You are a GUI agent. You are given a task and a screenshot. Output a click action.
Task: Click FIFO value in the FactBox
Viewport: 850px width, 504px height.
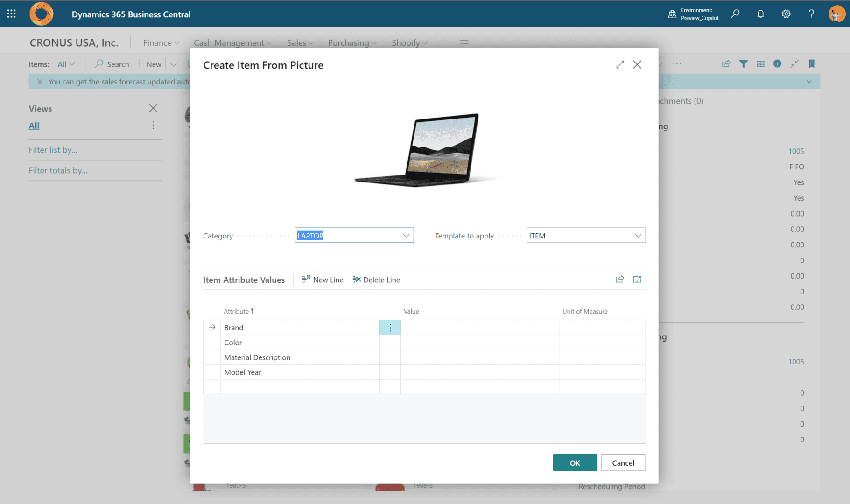796,167
